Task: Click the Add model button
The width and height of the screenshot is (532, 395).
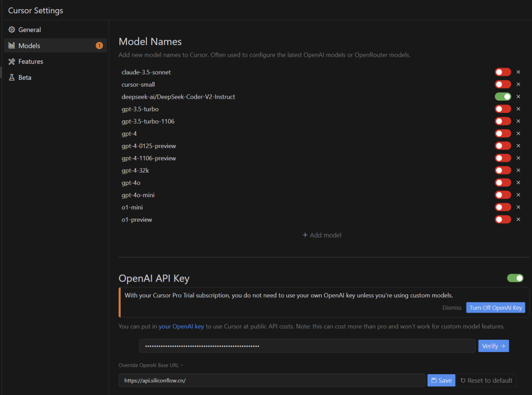Action: point(322,235)
